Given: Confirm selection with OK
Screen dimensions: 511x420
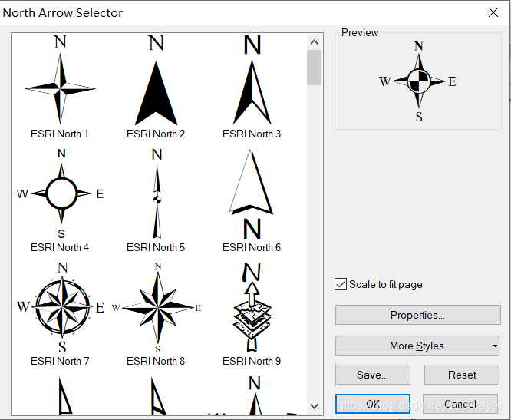Looking at the screenshot, I should [372, 404].
